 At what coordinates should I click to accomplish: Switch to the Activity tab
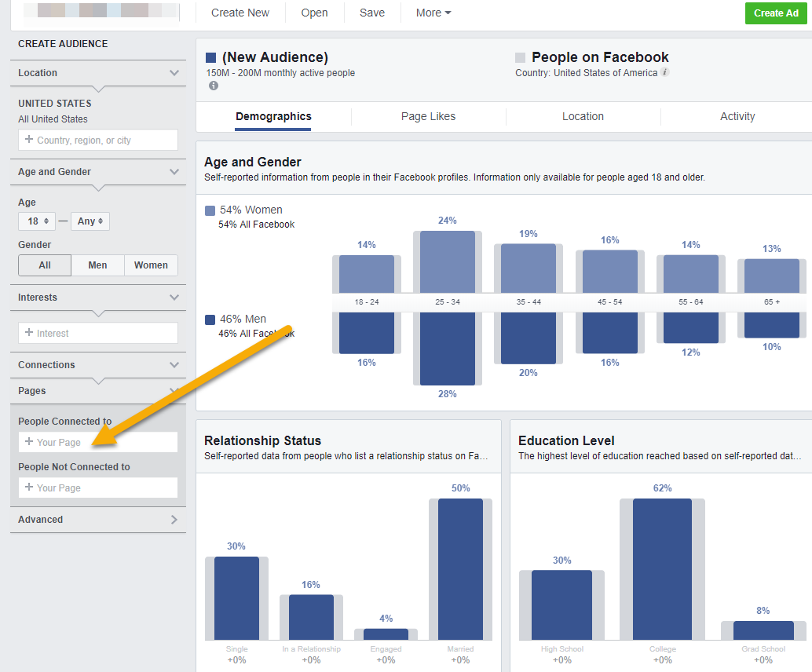tap(737, 116)
